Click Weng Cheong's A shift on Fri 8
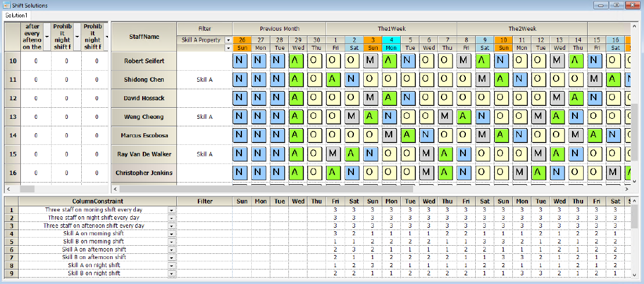The width and height of the screenshot is (644, 284). point(464,116)
